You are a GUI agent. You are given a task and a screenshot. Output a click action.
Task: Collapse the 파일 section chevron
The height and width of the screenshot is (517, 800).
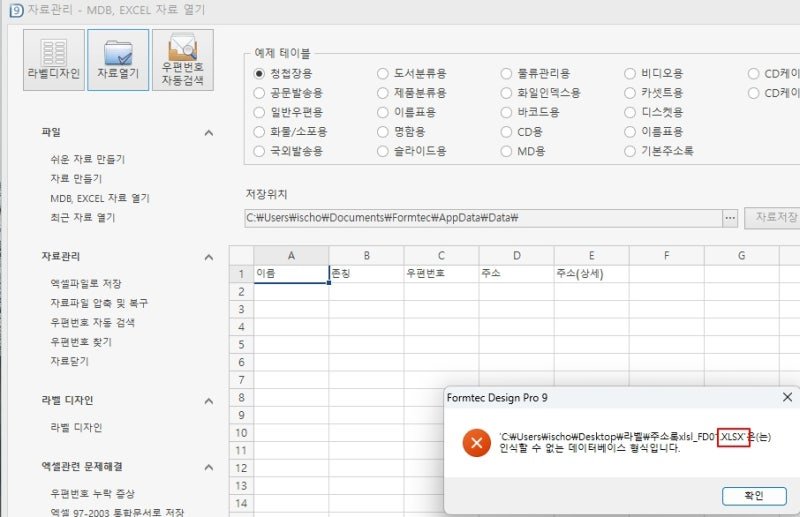(x=209, y=133)
